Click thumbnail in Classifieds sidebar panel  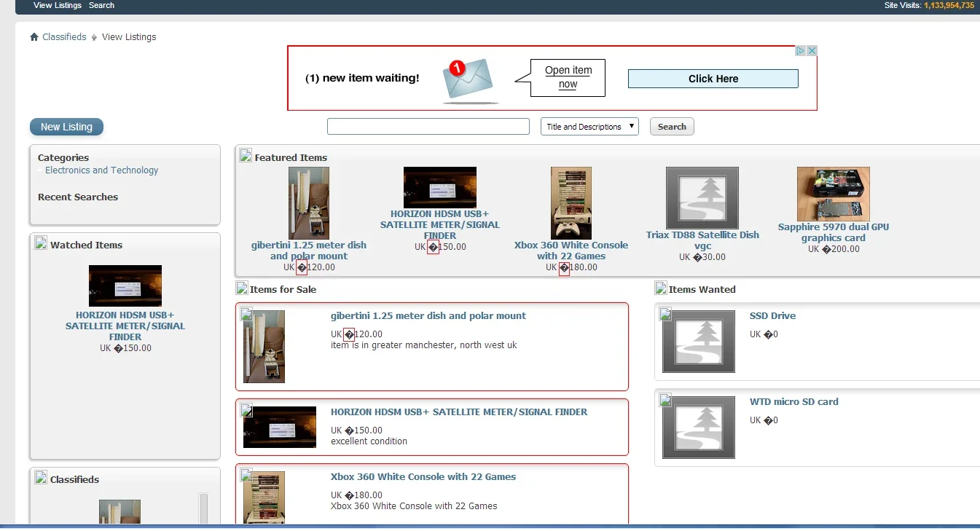[119, 511]
